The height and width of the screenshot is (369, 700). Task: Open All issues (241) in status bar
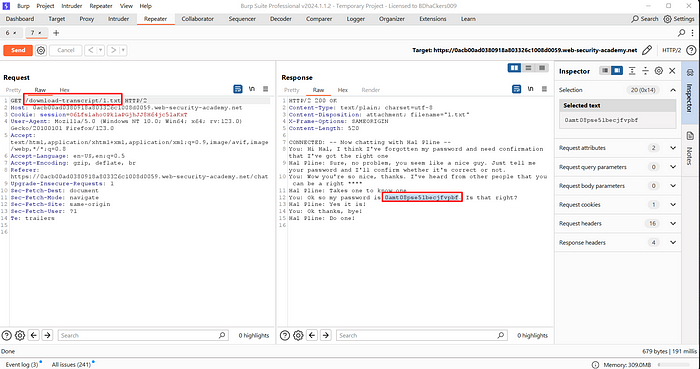point(71,365)
